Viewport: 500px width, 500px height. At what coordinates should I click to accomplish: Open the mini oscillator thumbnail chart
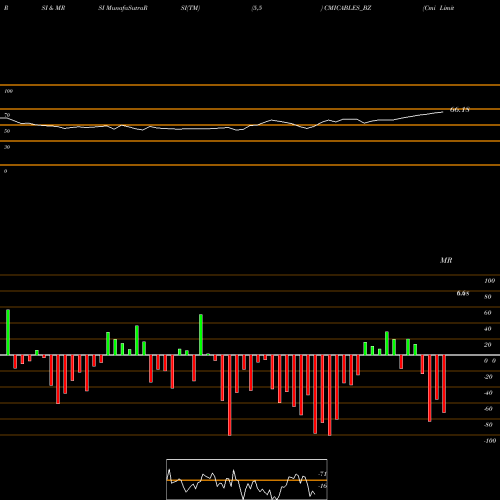click(x=247, y=479)
